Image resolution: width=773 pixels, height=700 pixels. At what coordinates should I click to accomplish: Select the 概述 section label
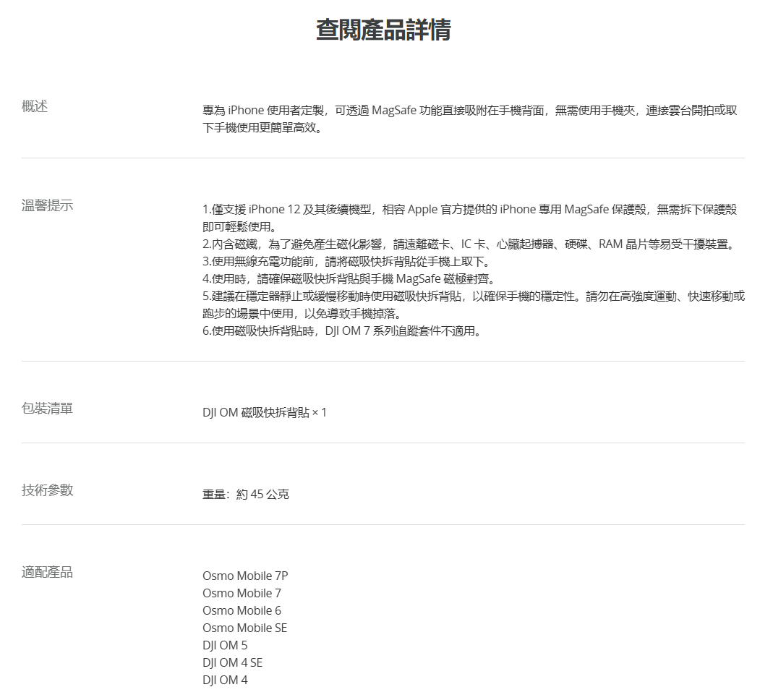click(x=35, y=106)
